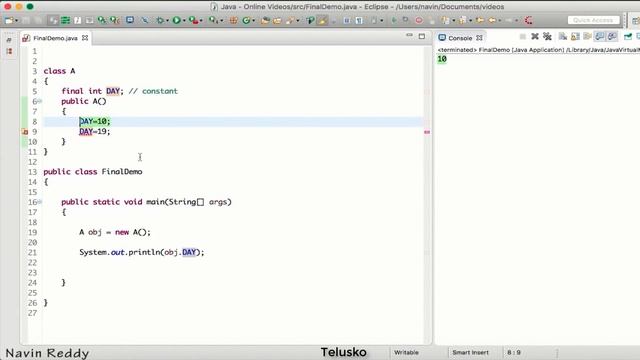Click the Open Task folder icon
Image resolution: width=640 pixels, height=360 pixels.
[x=278, y=20]
